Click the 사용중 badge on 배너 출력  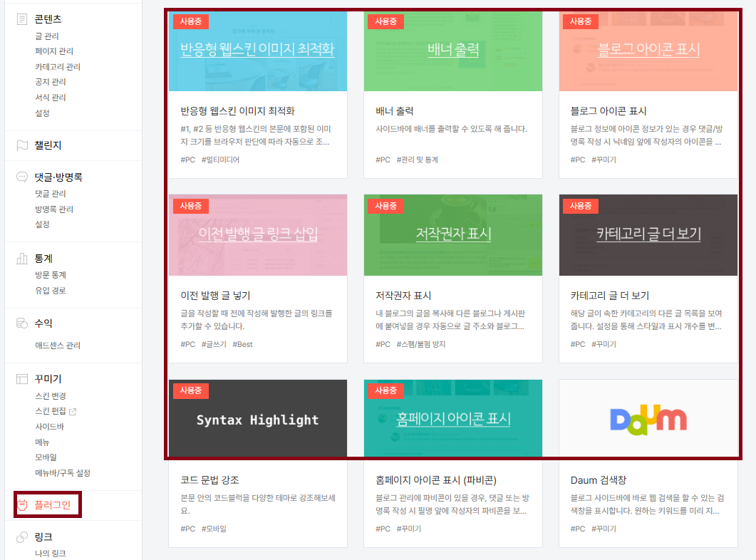point(385,21)
